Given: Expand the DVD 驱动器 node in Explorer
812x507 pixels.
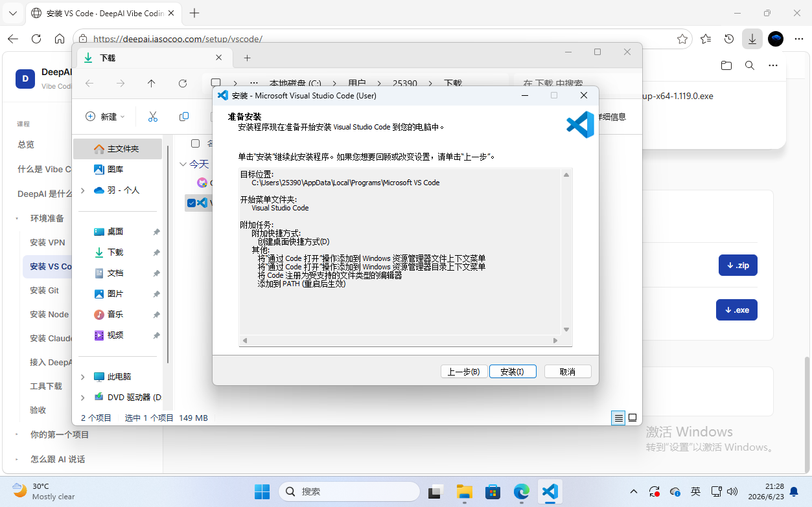Looking at the screenshot, I should [82, 398].
